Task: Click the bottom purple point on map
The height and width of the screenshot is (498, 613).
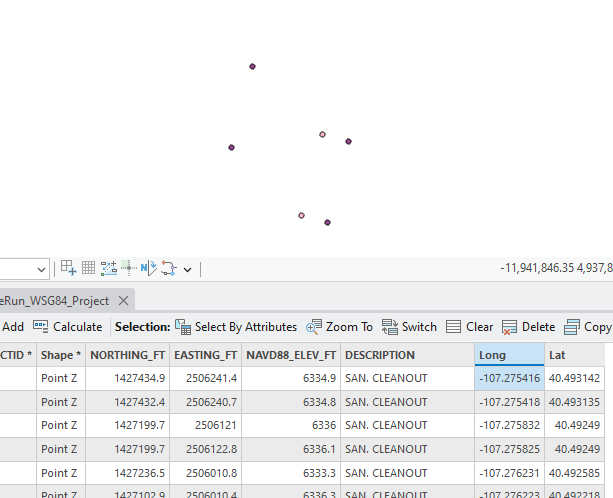Action: click(x=328, y=222)
